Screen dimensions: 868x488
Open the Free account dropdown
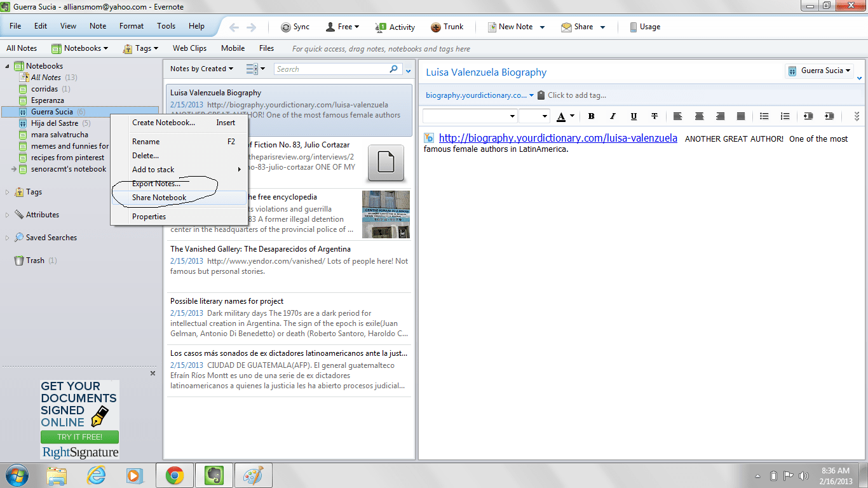[x=342, y=27]
